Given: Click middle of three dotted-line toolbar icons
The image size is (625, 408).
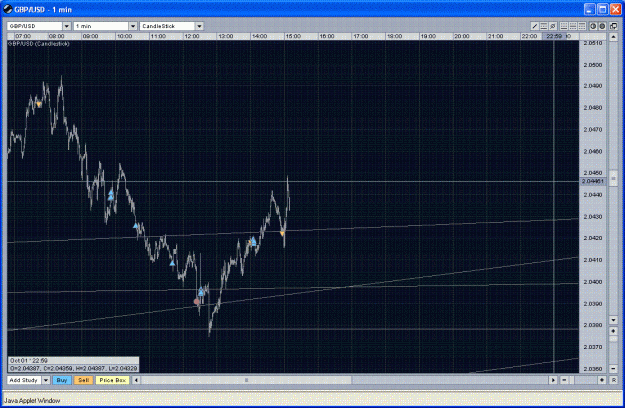Looking at the screenshot, I should click(573, 26).
